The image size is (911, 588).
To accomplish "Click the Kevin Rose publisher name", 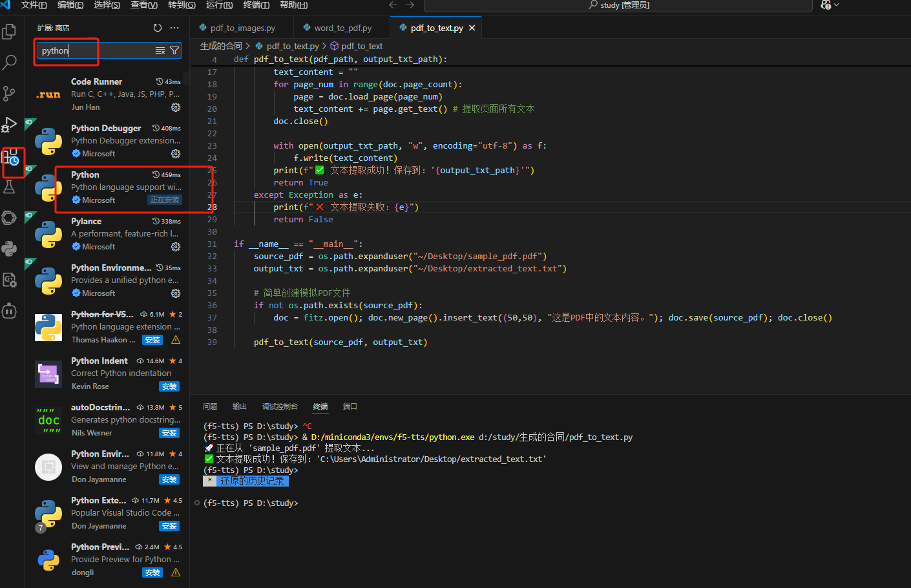I will tap(90, 386).
